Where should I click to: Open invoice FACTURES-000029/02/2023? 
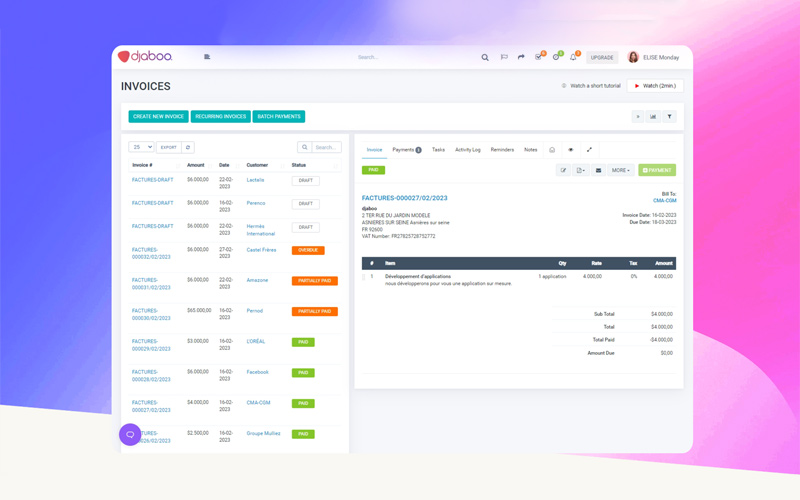point(151,345)
